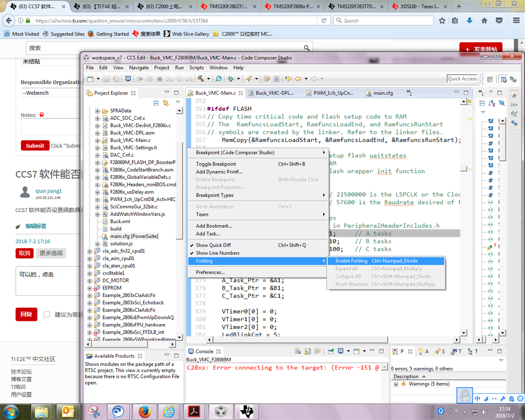Click the New file toolbar icon

(x=90, y=79)
